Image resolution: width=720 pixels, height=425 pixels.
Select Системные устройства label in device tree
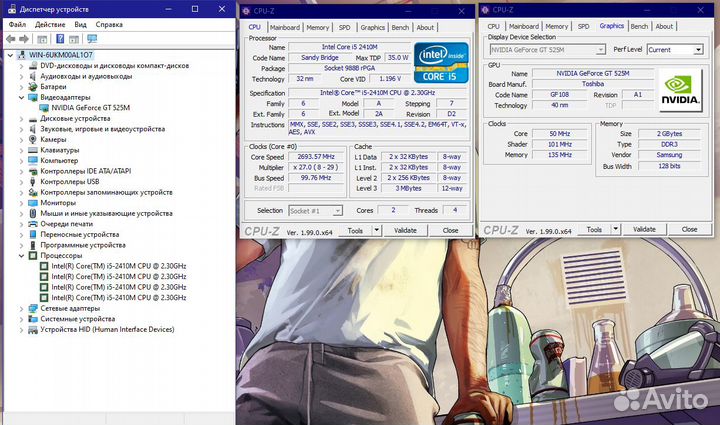point(78,319)
